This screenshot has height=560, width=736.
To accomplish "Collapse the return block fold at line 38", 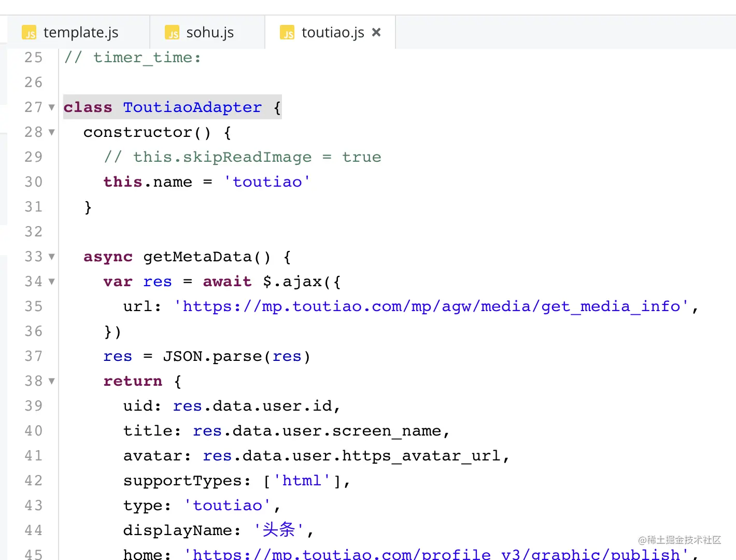I will coord(51,381).
